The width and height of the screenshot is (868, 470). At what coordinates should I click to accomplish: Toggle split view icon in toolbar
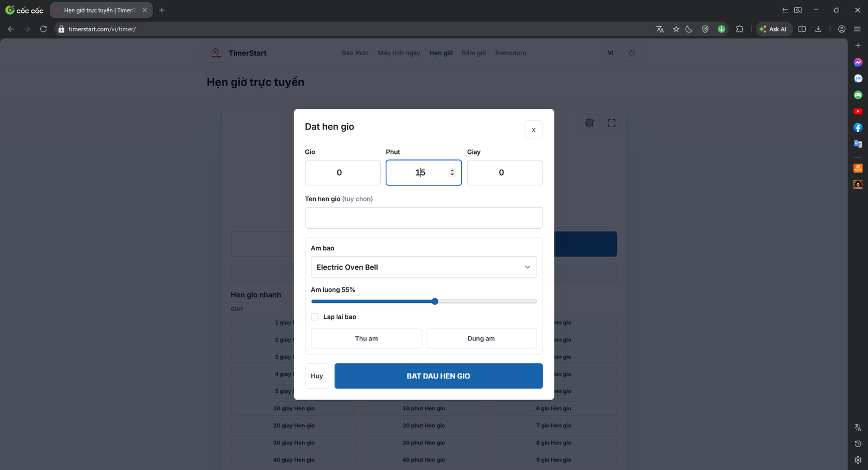tap(802, 29)
